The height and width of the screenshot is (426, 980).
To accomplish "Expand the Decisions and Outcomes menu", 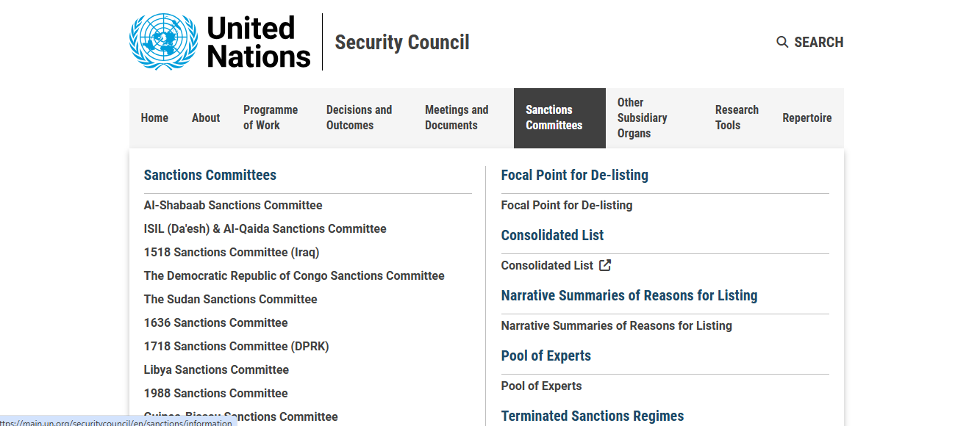I will [x=359, y=118].
